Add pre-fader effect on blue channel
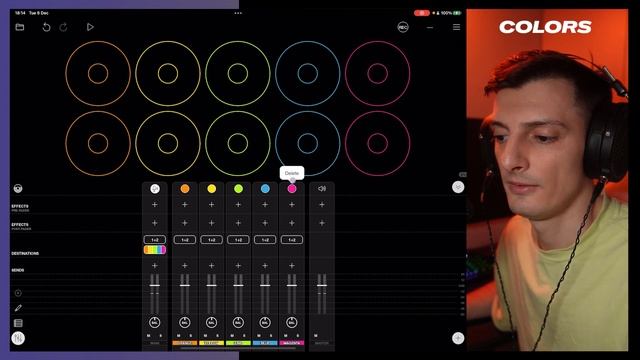 coord(265,204)
